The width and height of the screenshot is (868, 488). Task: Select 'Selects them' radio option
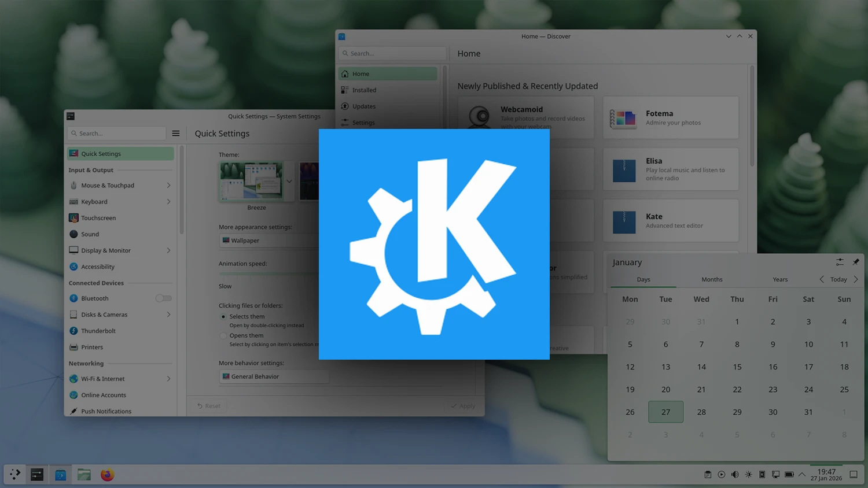[223, 317]
